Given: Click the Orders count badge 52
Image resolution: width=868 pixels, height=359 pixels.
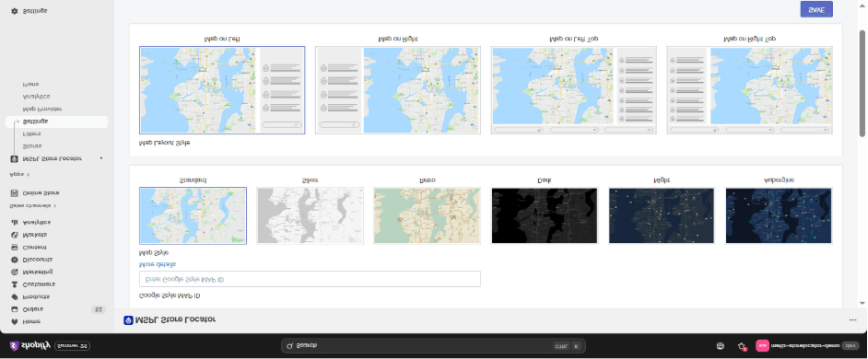Looking at the screenshot, I should point(98,310).
